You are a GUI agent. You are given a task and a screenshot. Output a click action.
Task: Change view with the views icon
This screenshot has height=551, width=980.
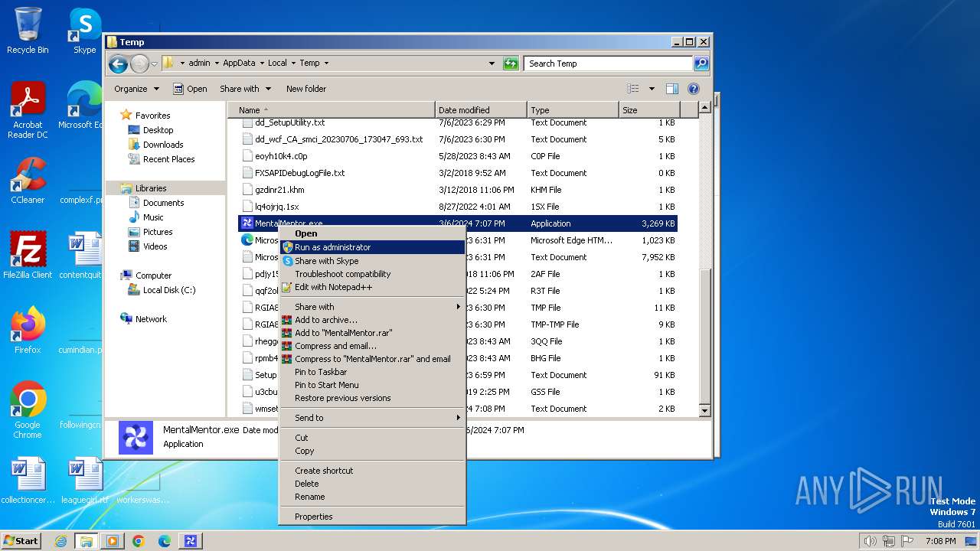(x=633, y=89)
